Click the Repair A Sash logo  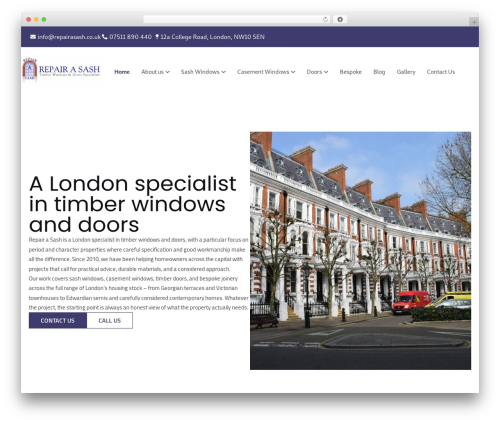(61, 70)
